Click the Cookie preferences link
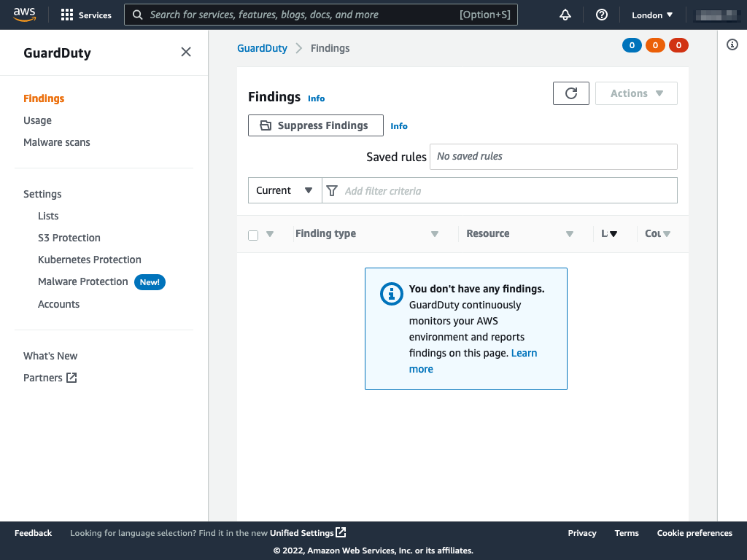 click(x=694, y=533)
